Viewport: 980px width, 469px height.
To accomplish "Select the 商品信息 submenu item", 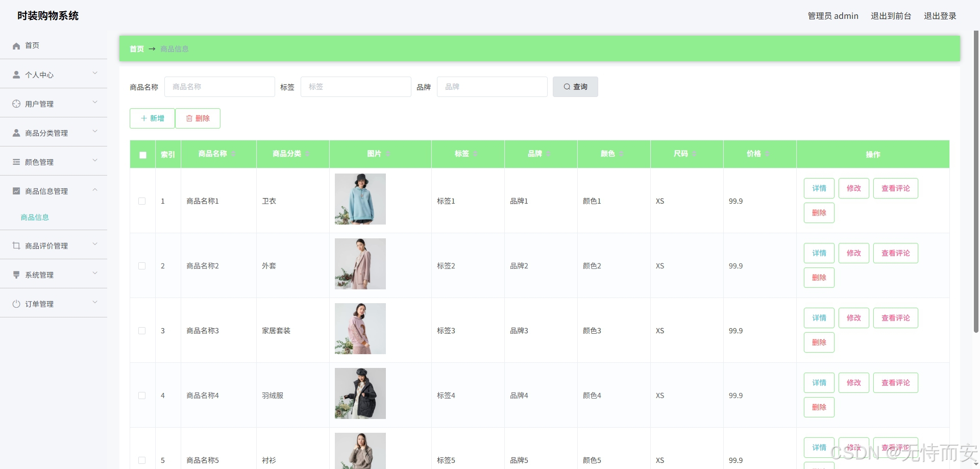I will (x=35, y=217).
